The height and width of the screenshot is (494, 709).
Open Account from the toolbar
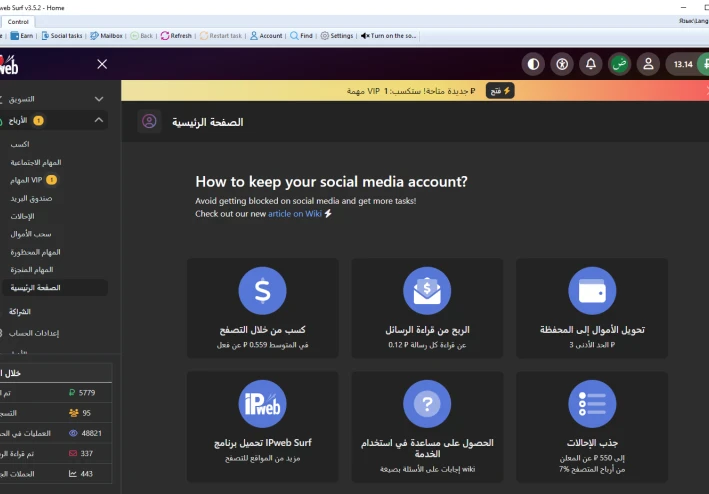click(x=266, y=36)
